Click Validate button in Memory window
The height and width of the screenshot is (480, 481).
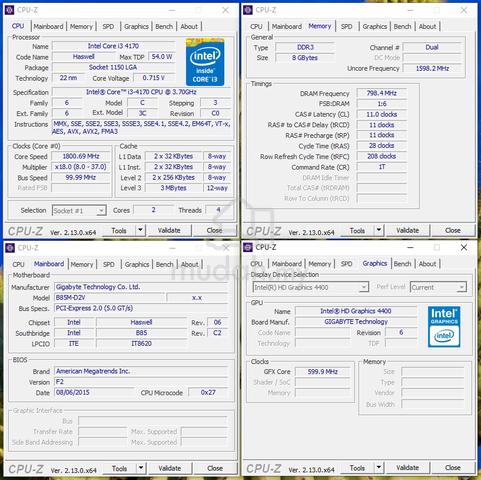tap(407, 230)
